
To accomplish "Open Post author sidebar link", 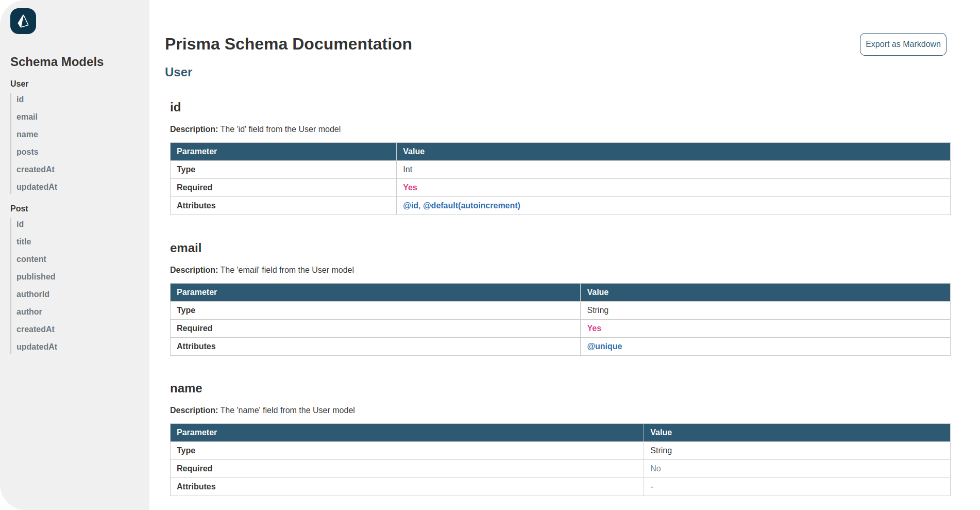I will [x=29, y=311].
